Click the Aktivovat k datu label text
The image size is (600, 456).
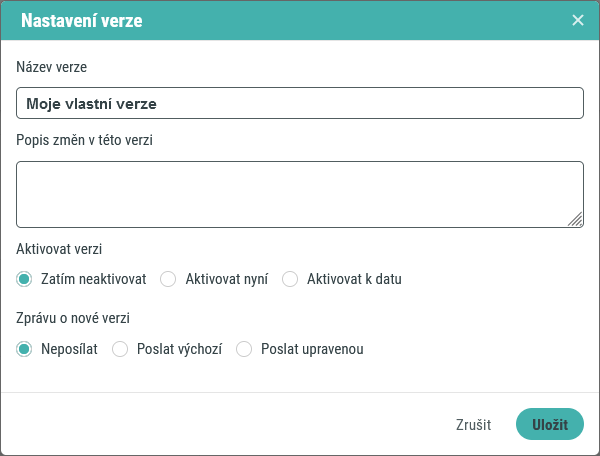tap(354, 279)
